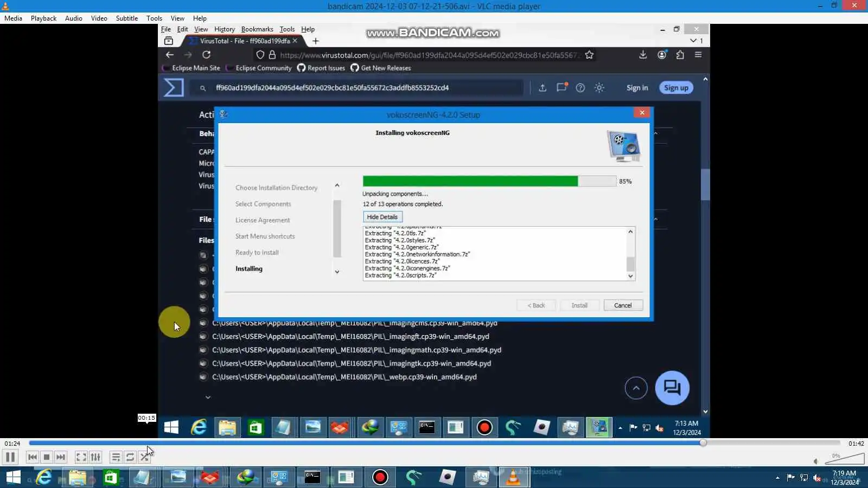Select the _imagingtk.cp39-win_amd64.pyd file path
The width and height of the screenshot is (868, 488).
(352, 363)
